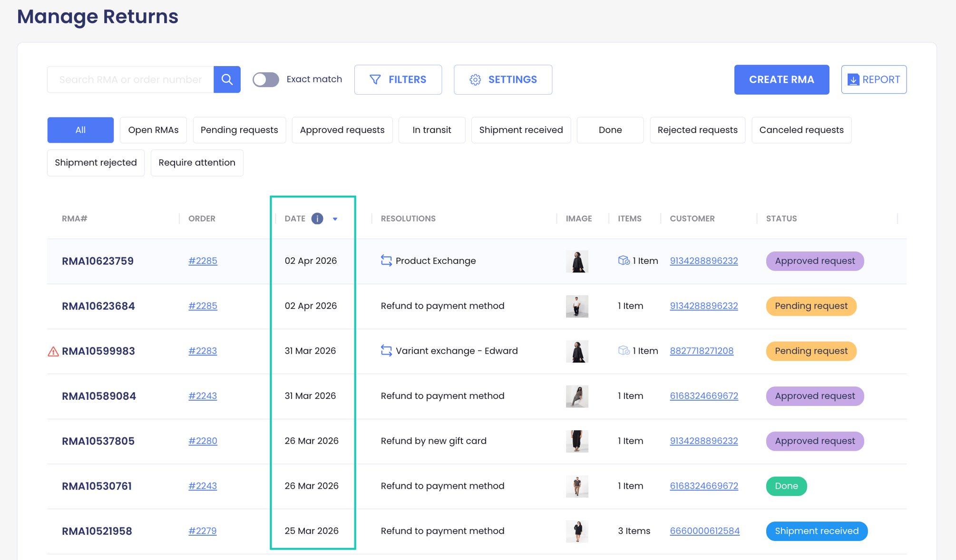Switch to the Pending requests tab
This screenshot has height=560, width=956.
click(239, 130)
